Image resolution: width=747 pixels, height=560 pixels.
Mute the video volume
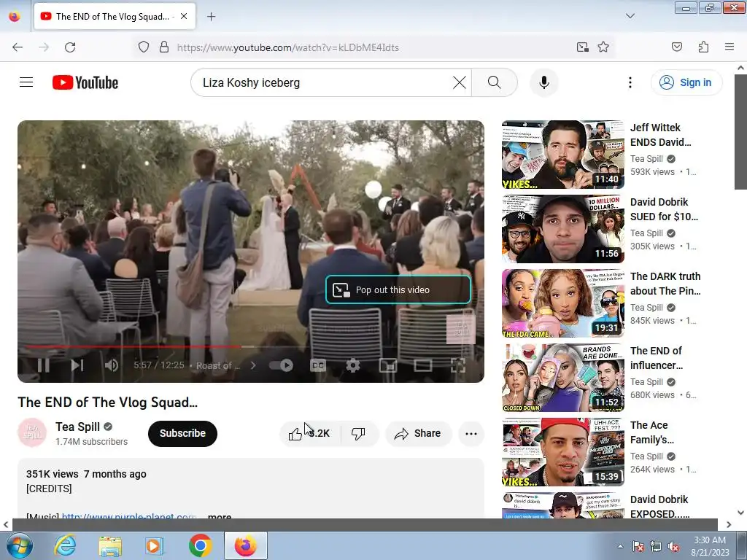pos(112,365)
